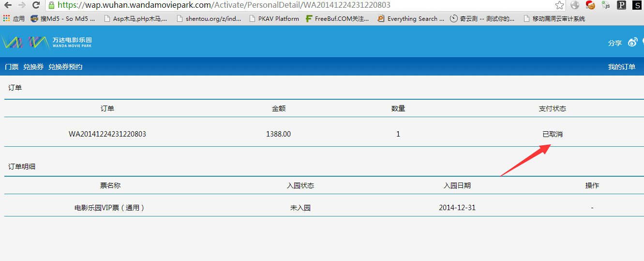Click the 电影乐园VIP票（通用）ticket name
The width and height of the screenshot is (644, 261).
pos(109,208)
